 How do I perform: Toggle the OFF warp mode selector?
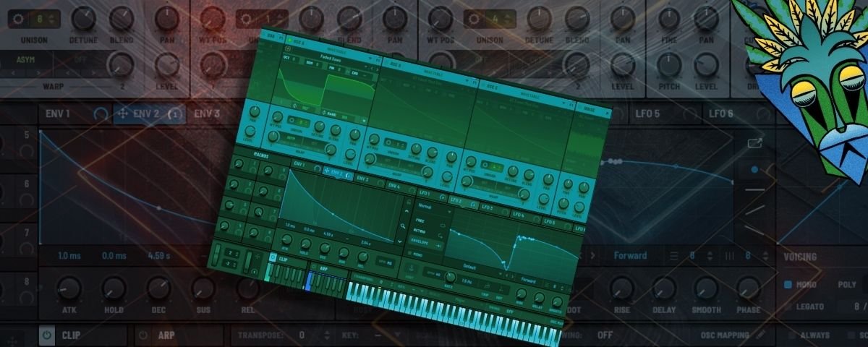(x=81, y=59)
